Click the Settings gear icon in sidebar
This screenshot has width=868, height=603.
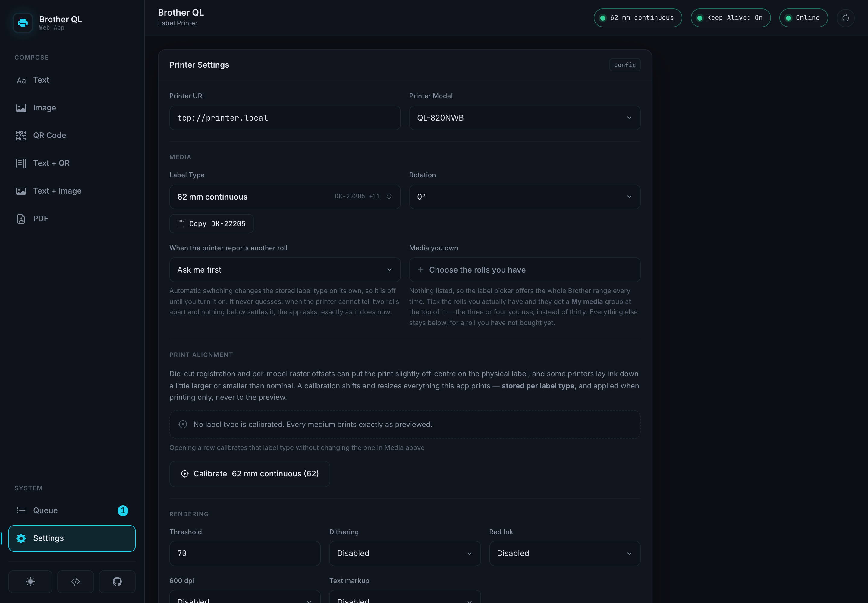click(21, 538)
